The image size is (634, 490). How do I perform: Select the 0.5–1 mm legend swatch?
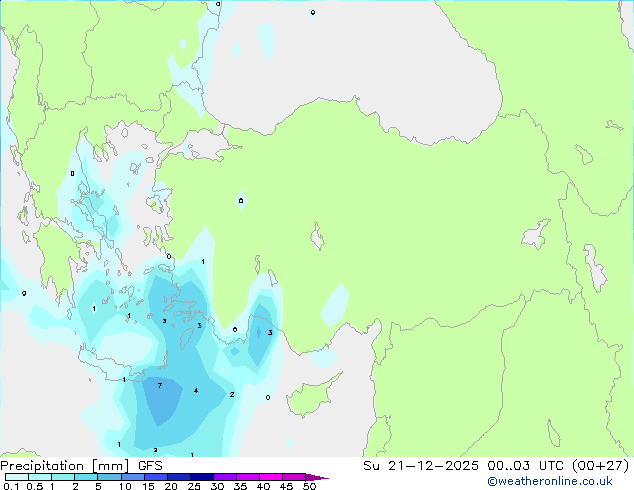coord(40,477)
